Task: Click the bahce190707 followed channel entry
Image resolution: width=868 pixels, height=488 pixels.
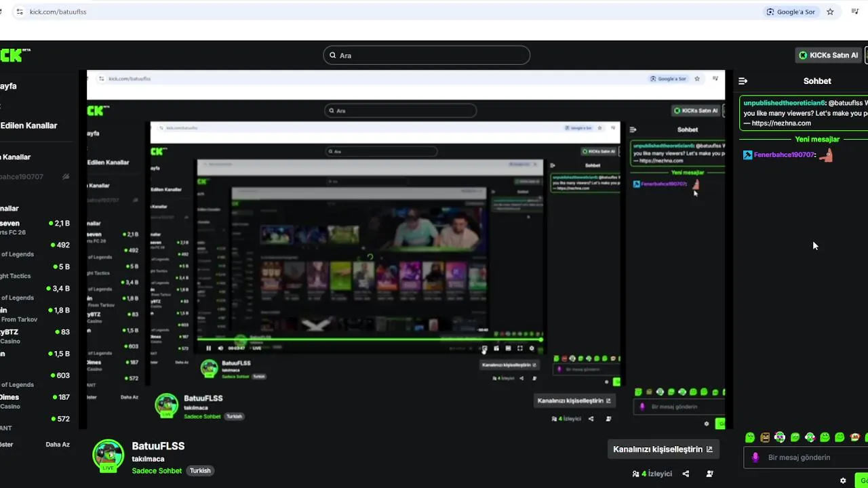Action: point(35,177)
